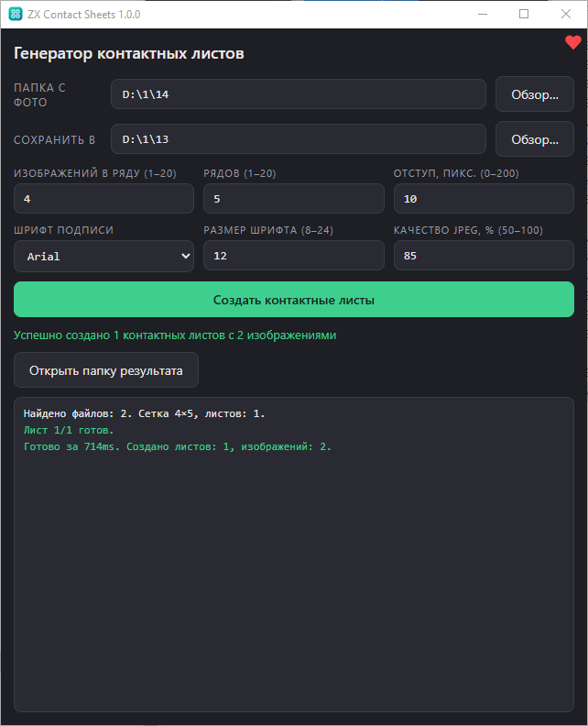Click the log line 'Готово за 714ms'
The image size is (588, 726).
point(177,446)
